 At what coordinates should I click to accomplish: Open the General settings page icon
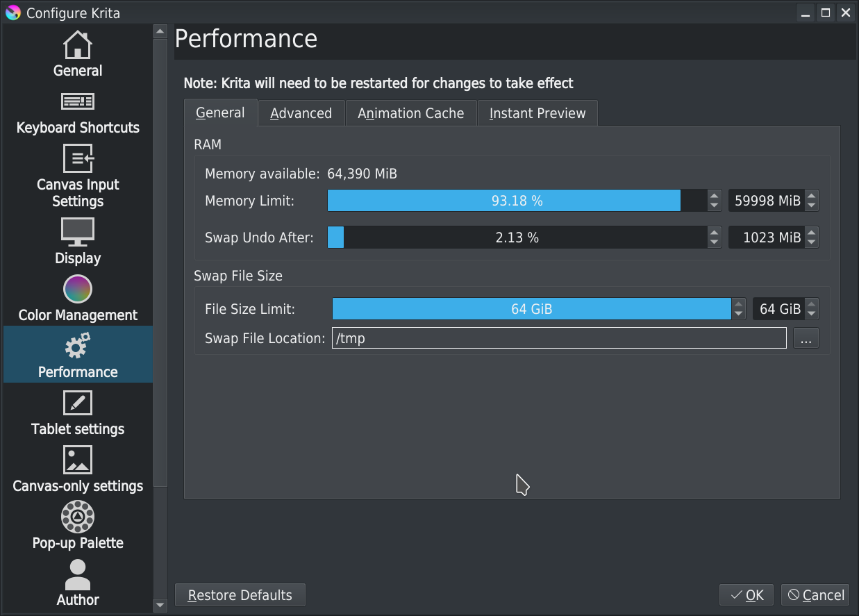coord(78,47)
